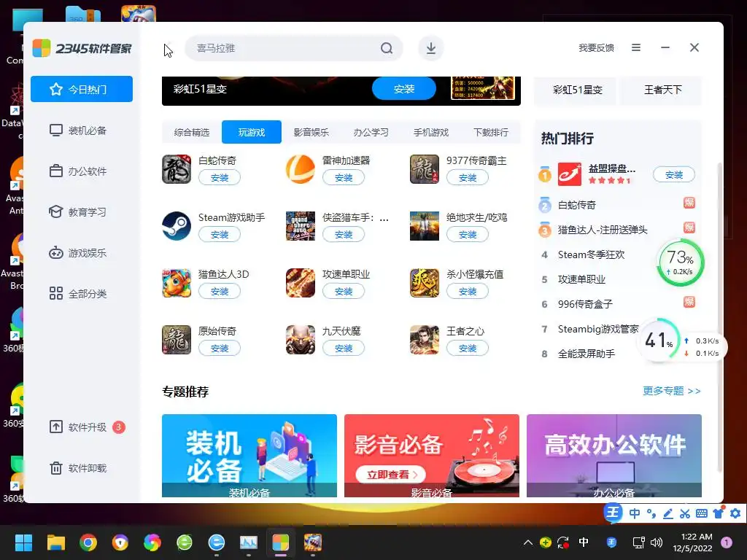Viewport: 747px width, 560px height.
Task: Click the 杀小怪爆充值 app icon
Action: [424, 283]
